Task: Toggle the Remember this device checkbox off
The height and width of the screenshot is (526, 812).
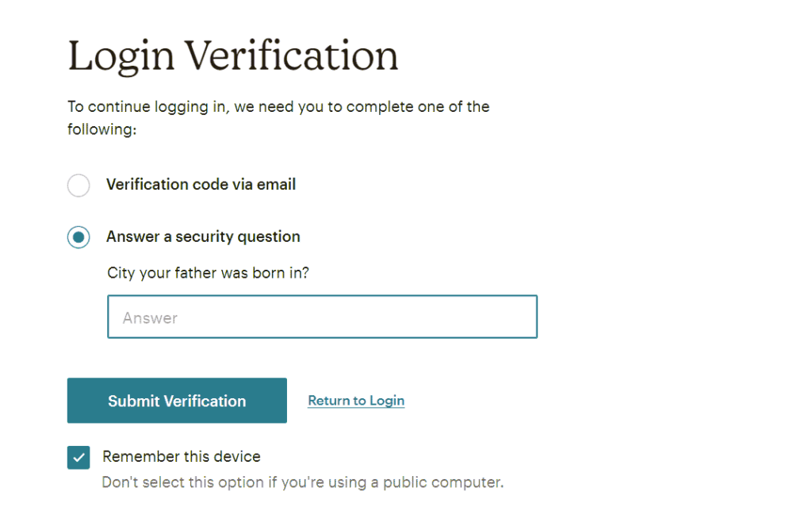Action: point(79,457)
